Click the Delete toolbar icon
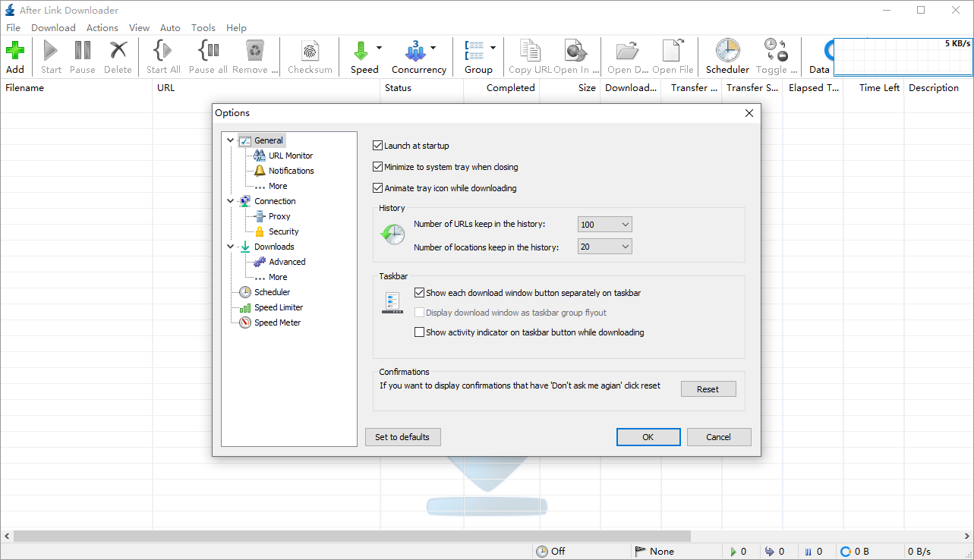 [x=118, y=51]
